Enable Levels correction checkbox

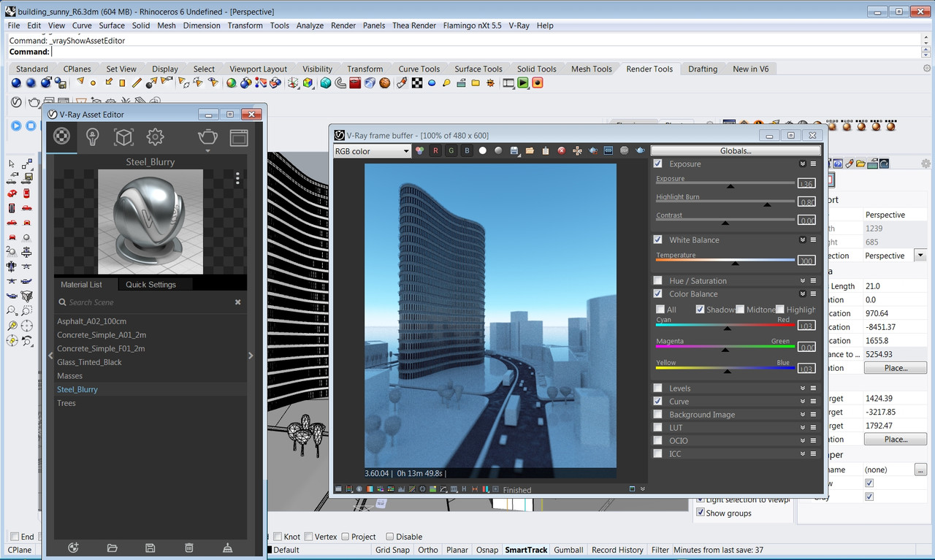pos(658,388)
